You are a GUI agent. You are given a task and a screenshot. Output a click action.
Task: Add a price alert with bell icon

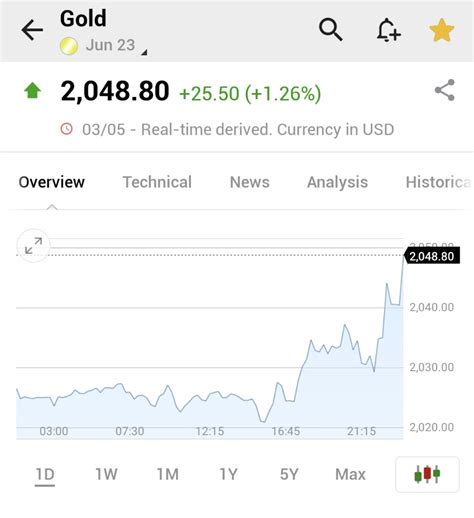[388, 30]
